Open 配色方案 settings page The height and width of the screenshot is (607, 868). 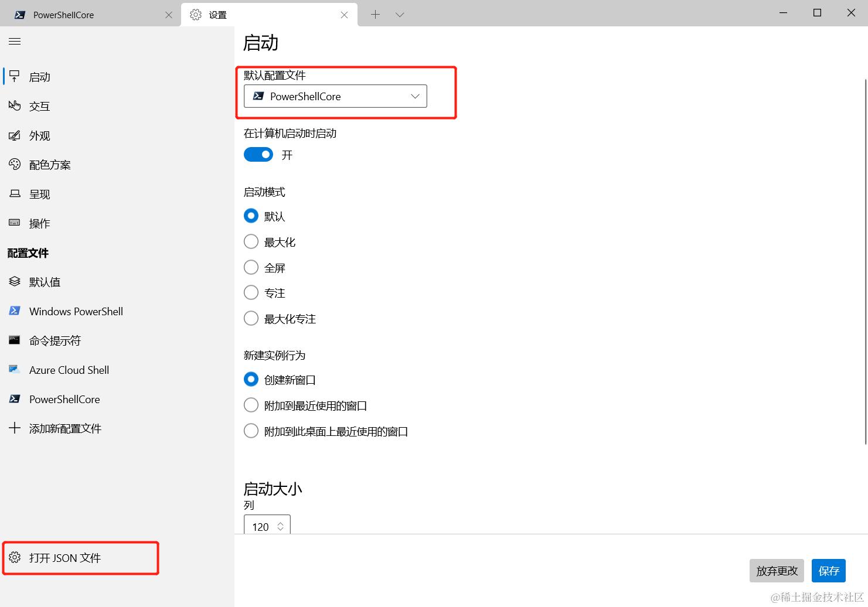pos(117,165)
